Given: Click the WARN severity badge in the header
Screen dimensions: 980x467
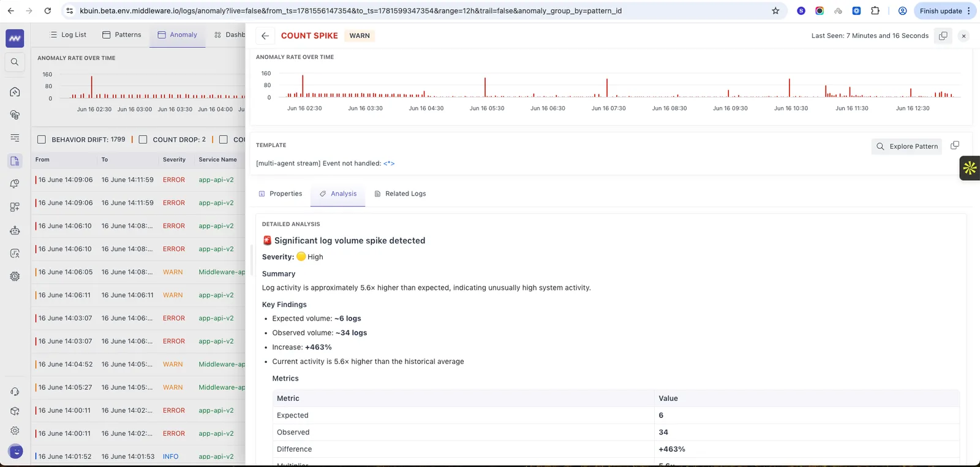Looking at the screenshot, I should [x=360, y=36].
